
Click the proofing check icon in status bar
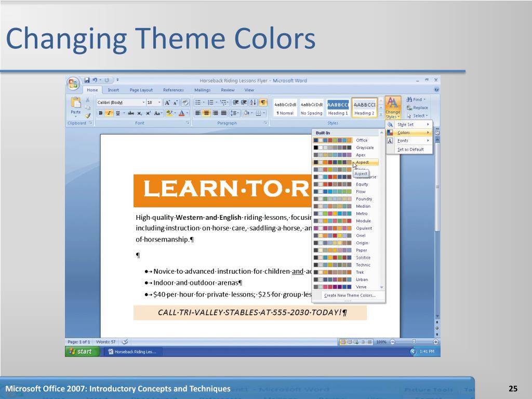(125, 342)
